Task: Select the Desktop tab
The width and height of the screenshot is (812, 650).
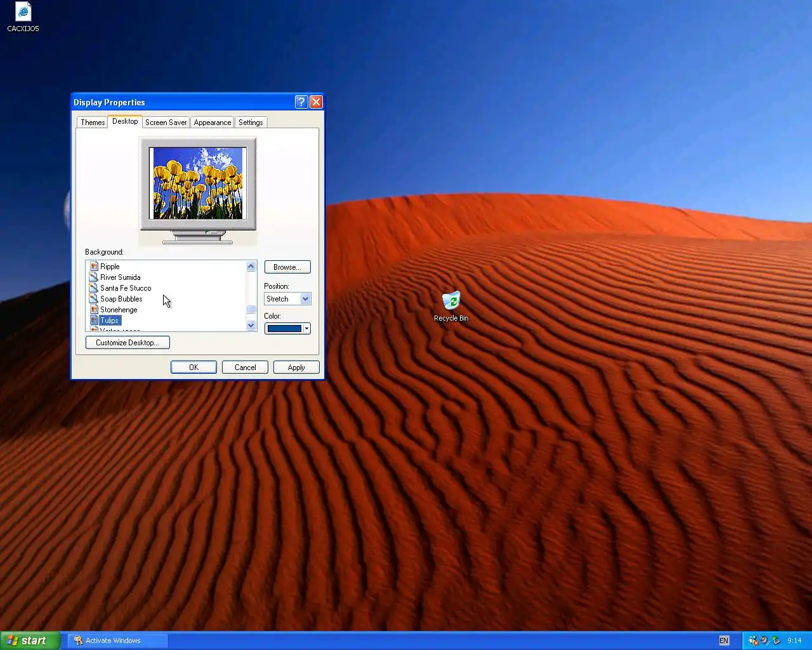Action: 125,121
